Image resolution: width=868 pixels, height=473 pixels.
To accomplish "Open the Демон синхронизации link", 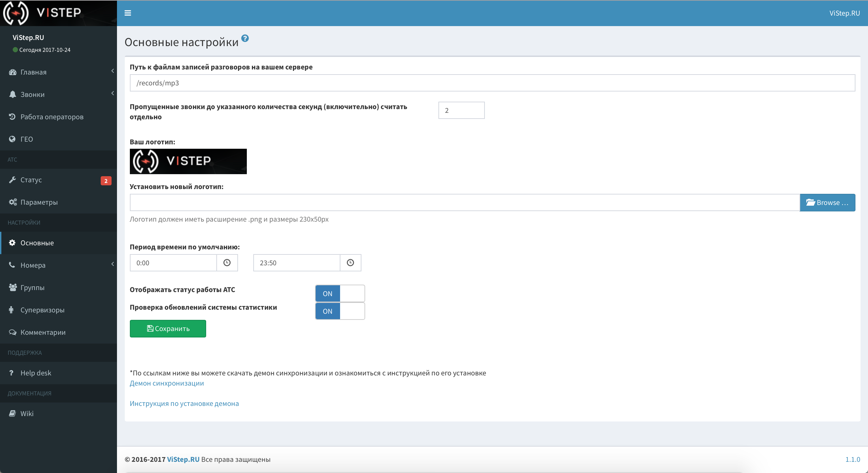I will point(166,383).
